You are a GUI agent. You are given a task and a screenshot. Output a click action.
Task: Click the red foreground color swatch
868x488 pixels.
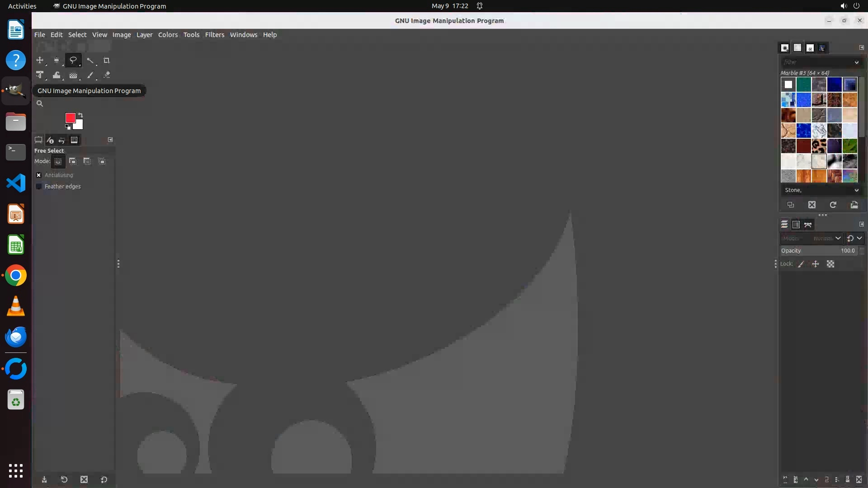coord(70,117)
